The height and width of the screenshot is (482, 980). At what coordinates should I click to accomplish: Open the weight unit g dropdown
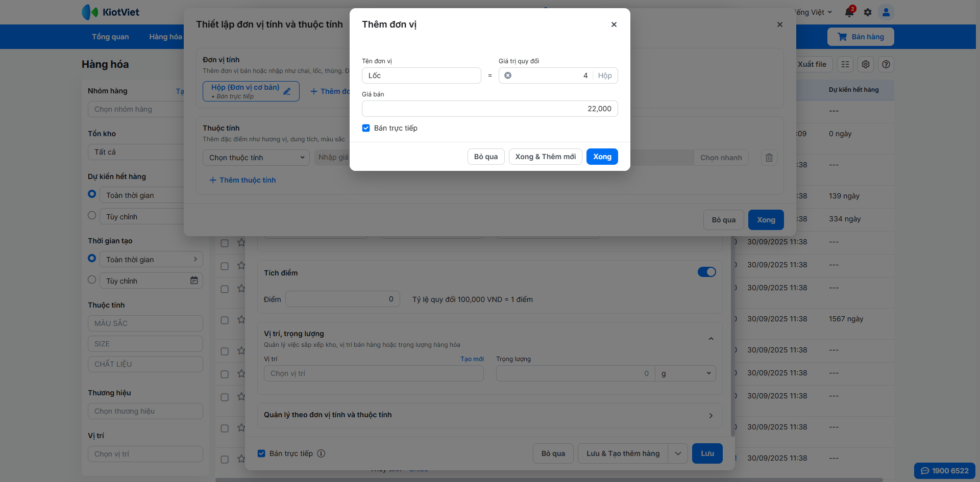point(685,373)
